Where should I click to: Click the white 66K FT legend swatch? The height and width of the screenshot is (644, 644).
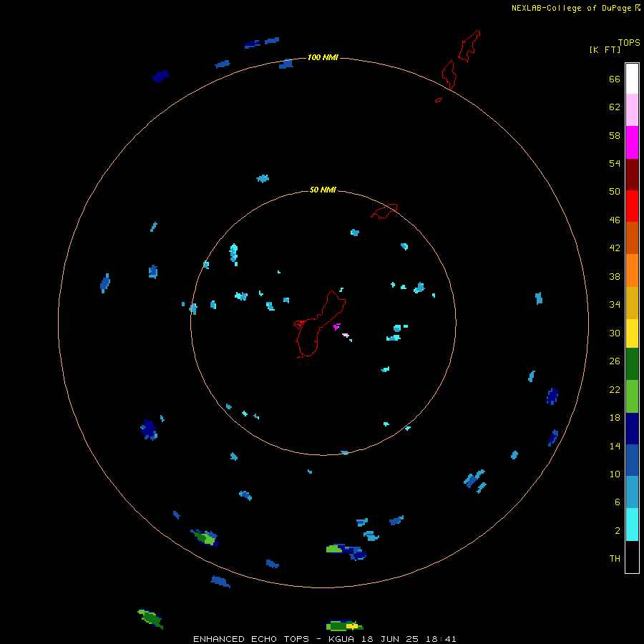632,79
